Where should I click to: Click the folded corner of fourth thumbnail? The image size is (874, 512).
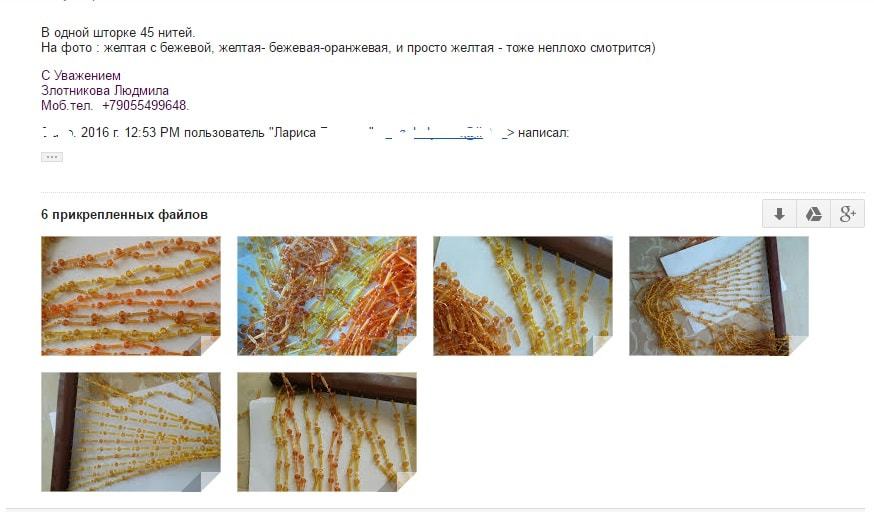pos(799,346)
